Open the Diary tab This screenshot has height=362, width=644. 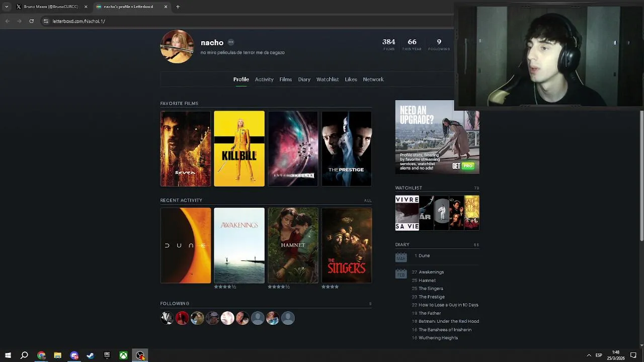(304, 79)
